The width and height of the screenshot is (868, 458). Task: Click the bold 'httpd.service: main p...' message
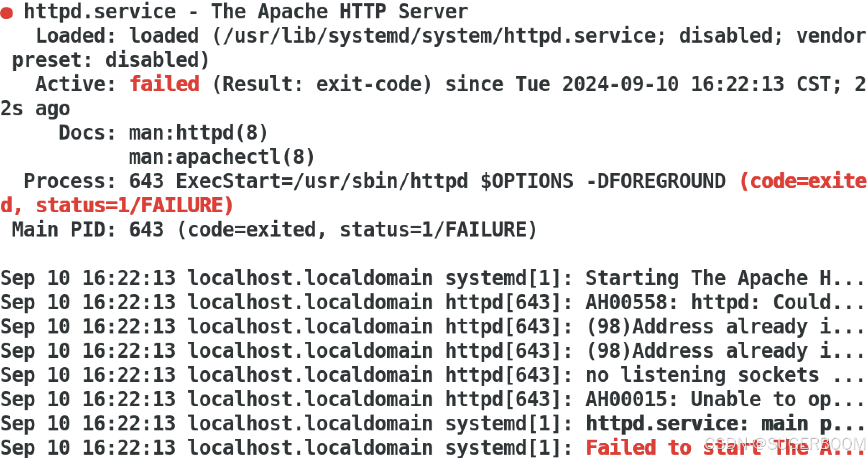point(725,424)
